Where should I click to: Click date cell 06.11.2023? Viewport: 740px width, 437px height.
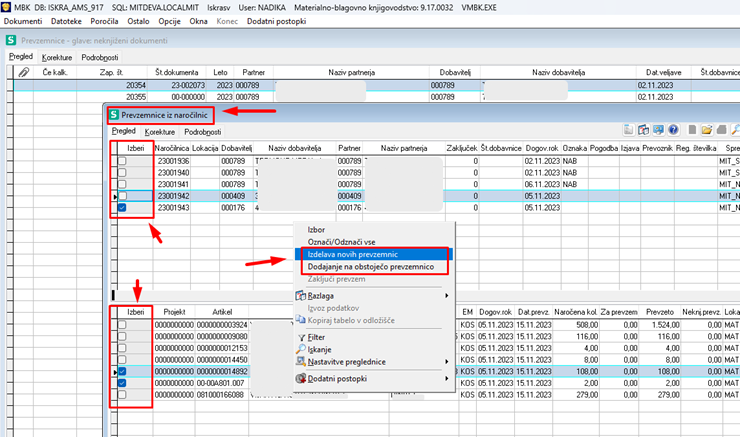542,184
